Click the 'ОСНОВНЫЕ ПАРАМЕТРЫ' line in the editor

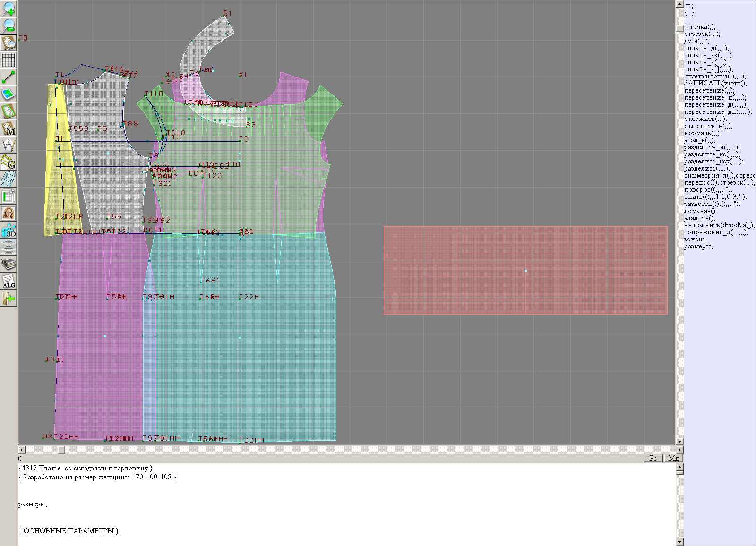[69, 531]
